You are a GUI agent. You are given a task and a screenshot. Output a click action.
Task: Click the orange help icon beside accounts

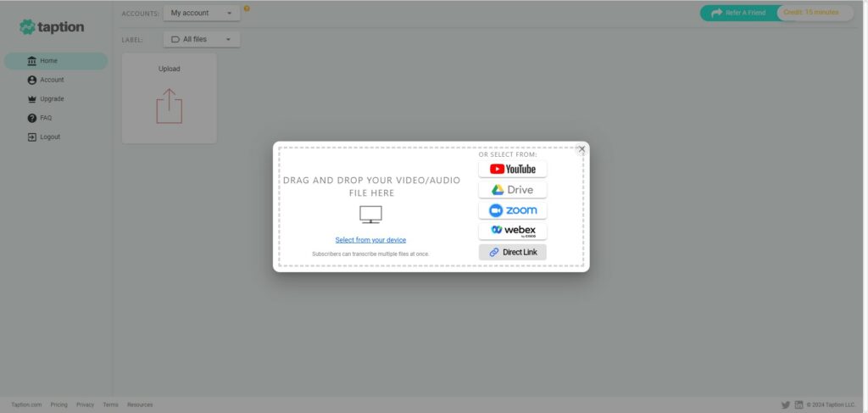click(x=247, y=8)
